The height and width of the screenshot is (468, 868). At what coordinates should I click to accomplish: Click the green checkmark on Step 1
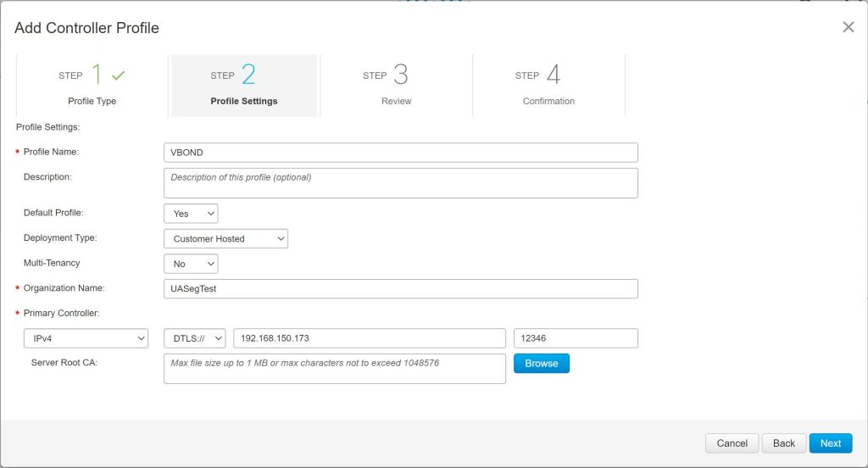pyautogui.click(x=118, y=75)
